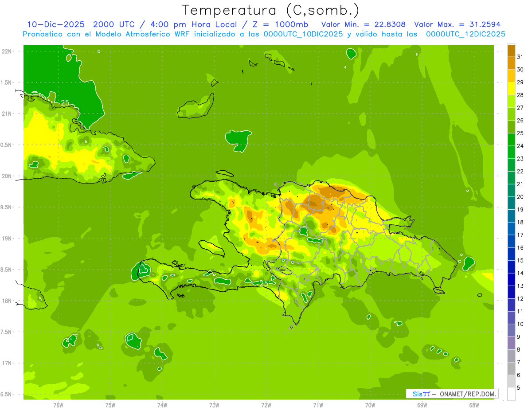This screenshot has height=411, width=532.
Task: Click the latitude label "21N"
Action: coord(7,114)
